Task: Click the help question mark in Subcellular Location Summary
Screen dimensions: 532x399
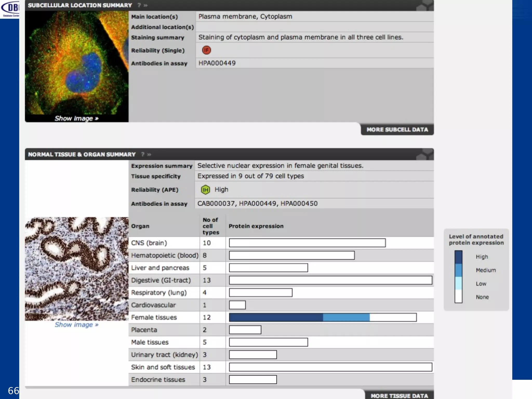Action: click(x=139, y=5)
